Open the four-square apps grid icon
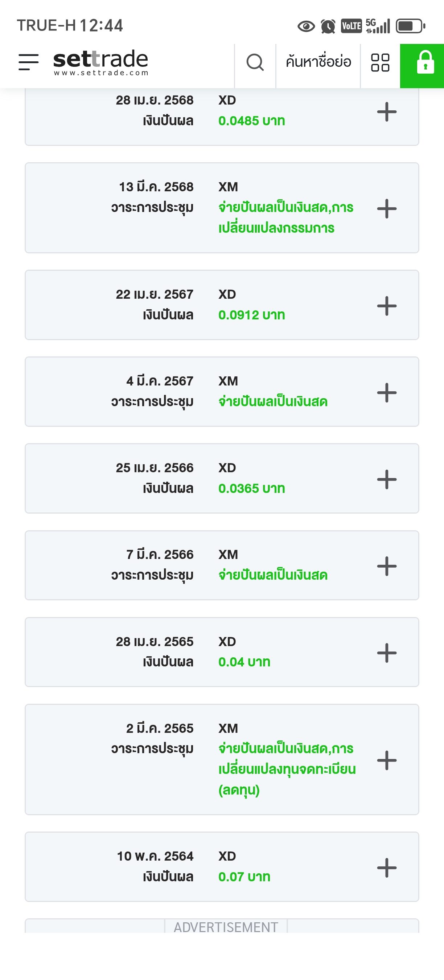The image size is (444, 980). tap(380, 62)
